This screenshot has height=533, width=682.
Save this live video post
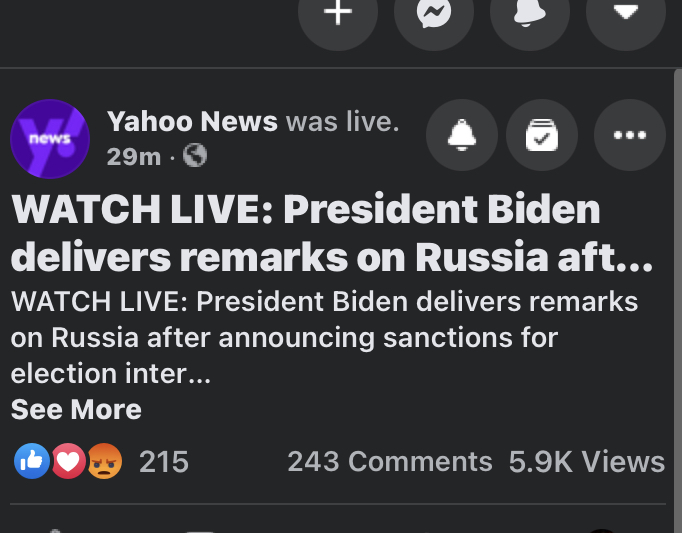[x=542, y=135]
